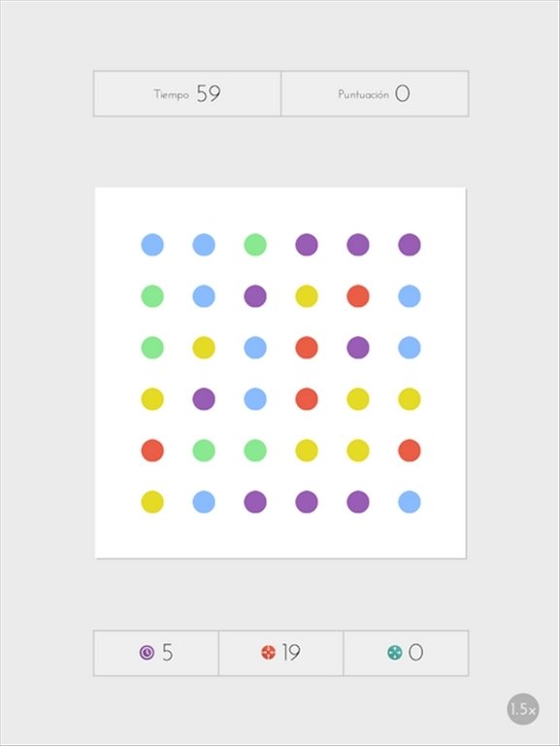Tap the yellow dot in the bottom row
This screenshot has width=560, height=746.
coord(152,502)
